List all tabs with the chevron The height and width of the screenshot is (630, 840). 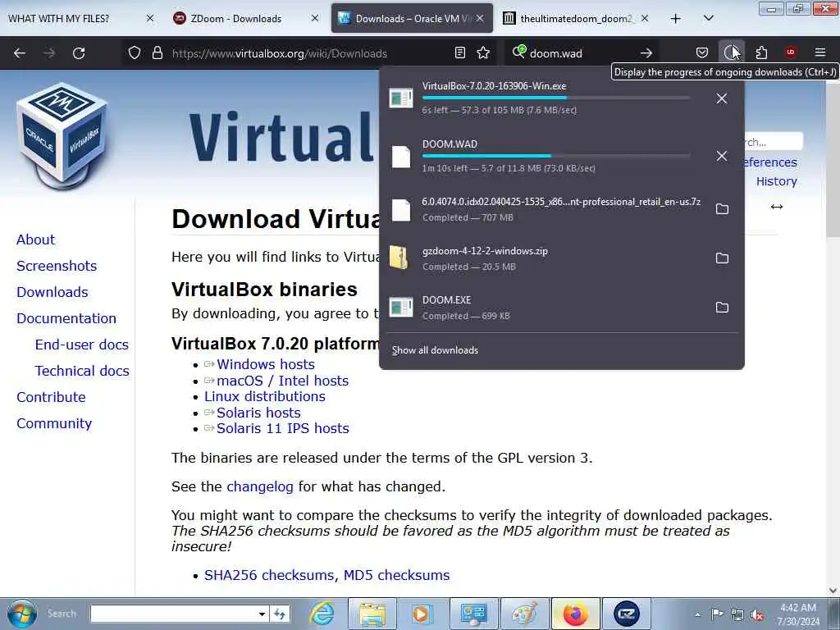(x=708, y=18)
